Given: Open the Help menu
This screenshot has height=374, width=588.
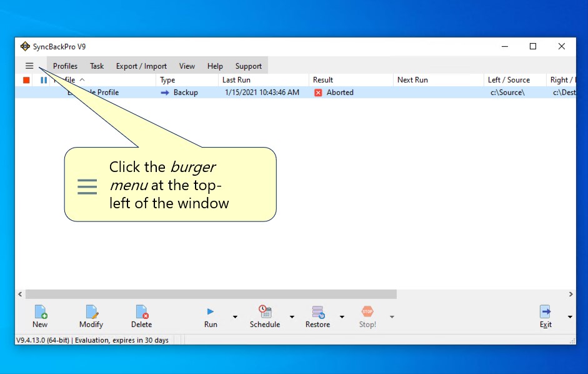Looking at the screenshot, I should click(x=215, y=66).
